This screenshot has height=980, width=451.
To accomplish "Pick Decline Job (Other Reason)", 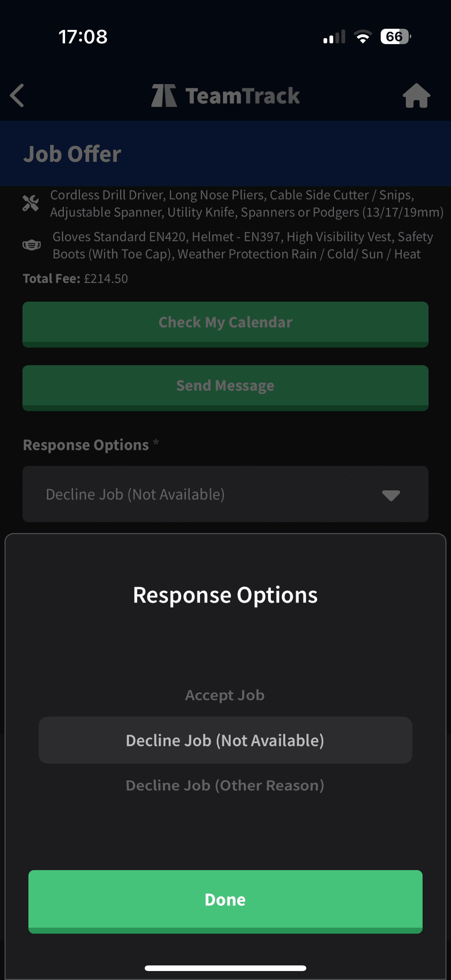I will 225,786.
